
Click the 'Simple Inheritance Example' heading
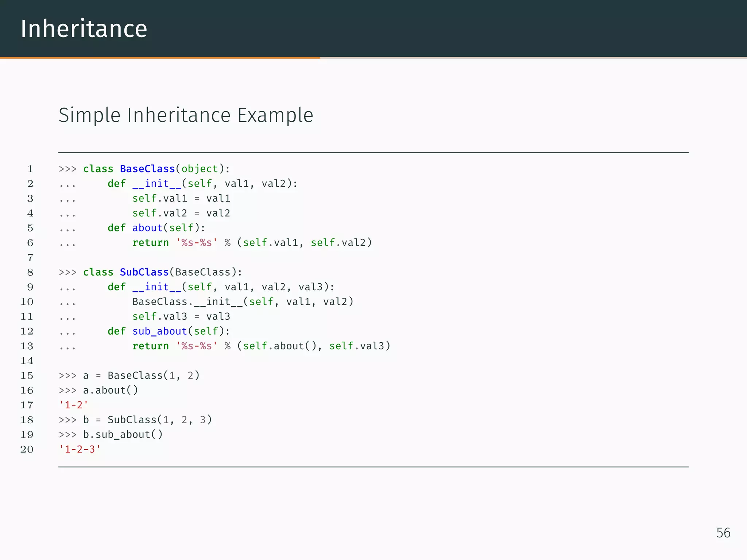[186, 116]
